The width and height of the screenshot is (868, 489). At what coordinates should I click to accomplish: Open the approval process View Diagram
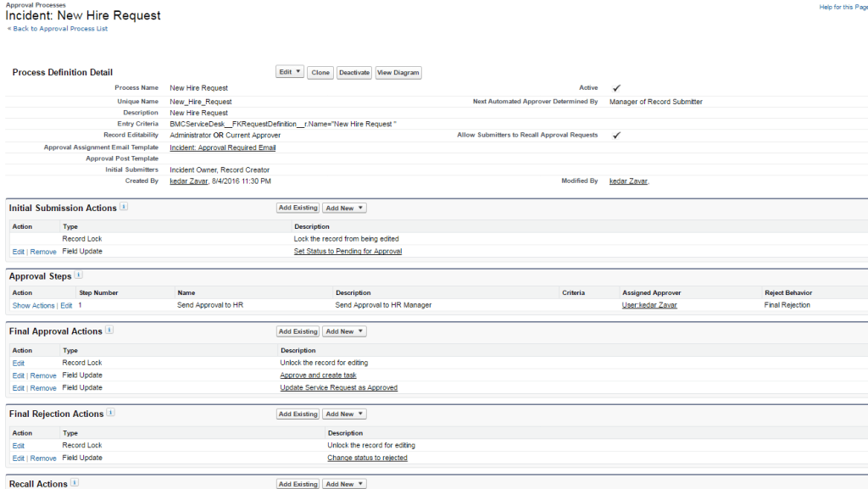(398, 72)
